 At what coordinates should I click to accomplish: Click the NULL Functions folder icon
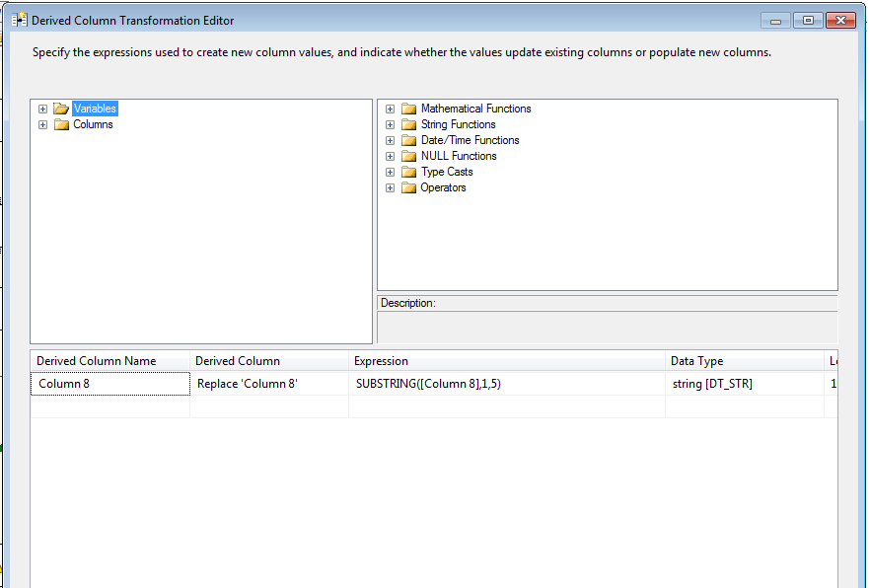(x=408, y=156)
